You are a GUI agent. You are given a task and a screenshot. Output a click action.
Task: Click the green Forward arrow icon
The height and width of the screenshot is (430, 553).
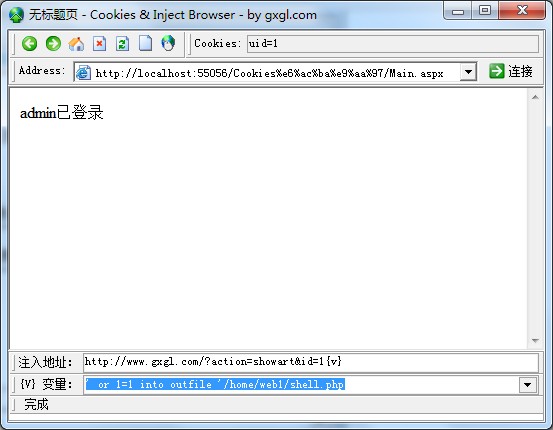tap(53, 44)
